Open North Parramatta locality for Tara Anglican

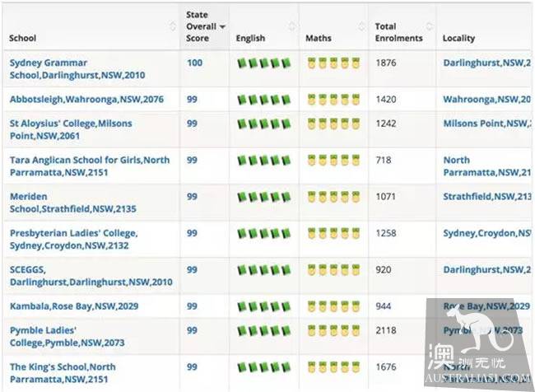click(487, 166)
